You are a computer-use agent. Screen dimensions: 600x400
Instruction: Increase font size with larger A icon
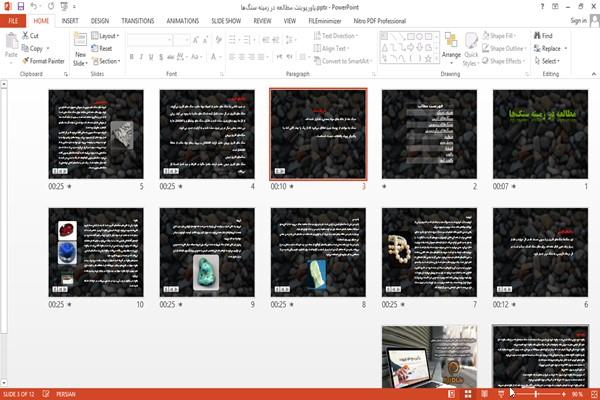click(x=196, y=40)
